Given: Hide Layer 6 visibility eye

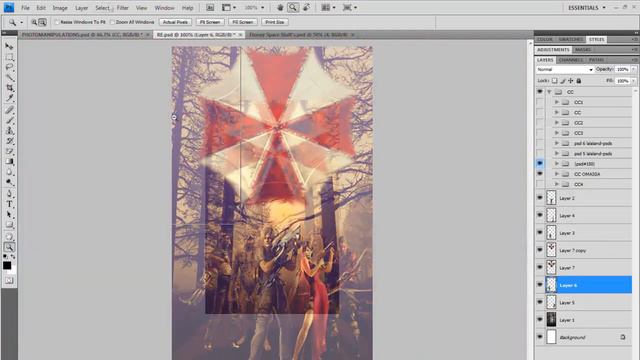Looking at the screenshot, I should [540, 284].
